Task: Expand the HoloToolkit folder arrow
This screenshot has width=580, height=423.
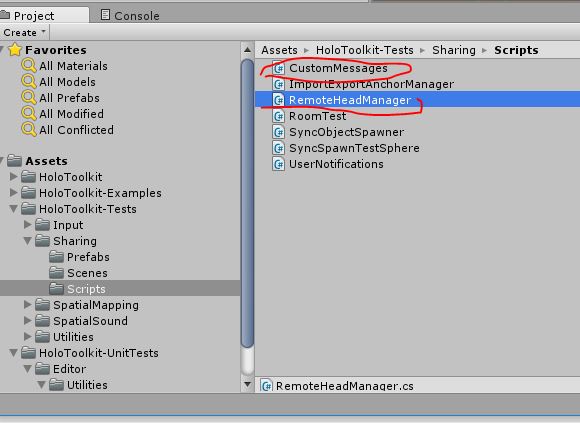Action: [13, 176]
